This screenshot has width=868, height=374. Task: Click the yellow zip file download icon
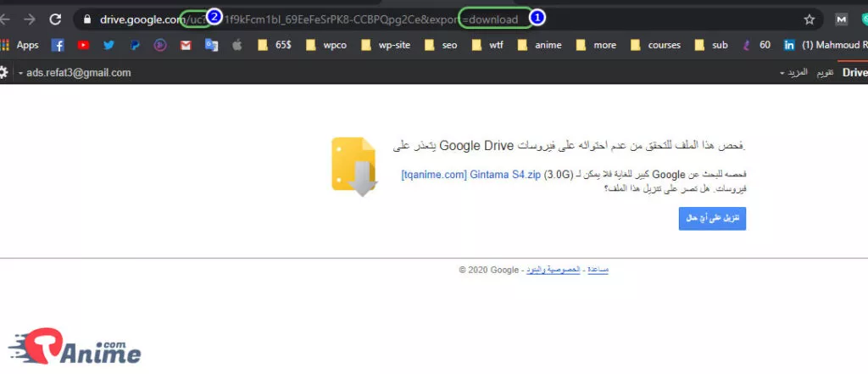[354, 166]
